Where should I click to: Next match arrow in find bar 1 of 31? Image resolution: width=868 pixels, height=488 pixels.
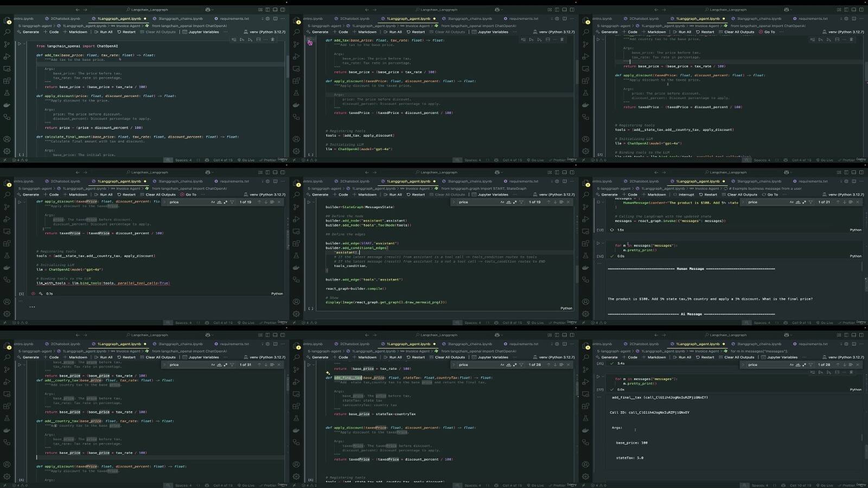click(x=266, y=365)
